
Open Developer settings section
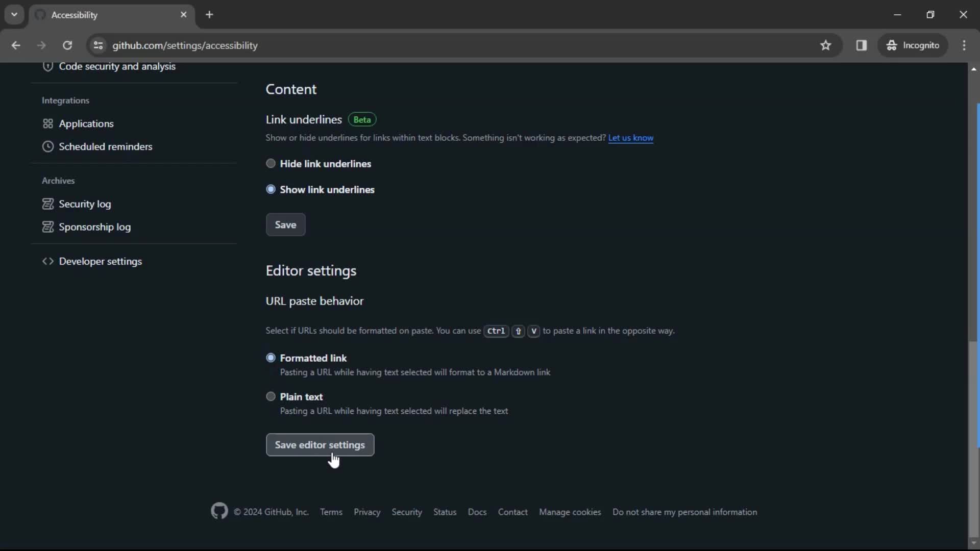(100, 261)
